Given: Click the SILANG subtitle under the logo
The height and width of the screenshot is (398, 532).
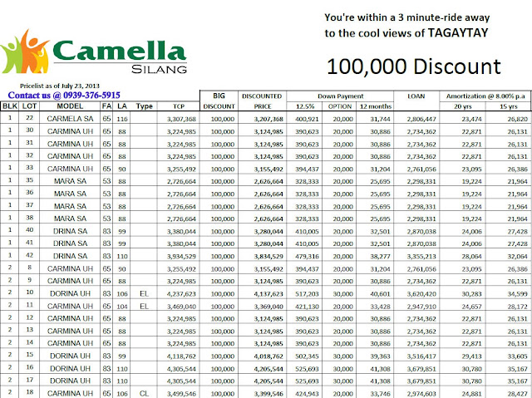Looking at the screenshot, I should pyautogui.click(x=159, y=69).
